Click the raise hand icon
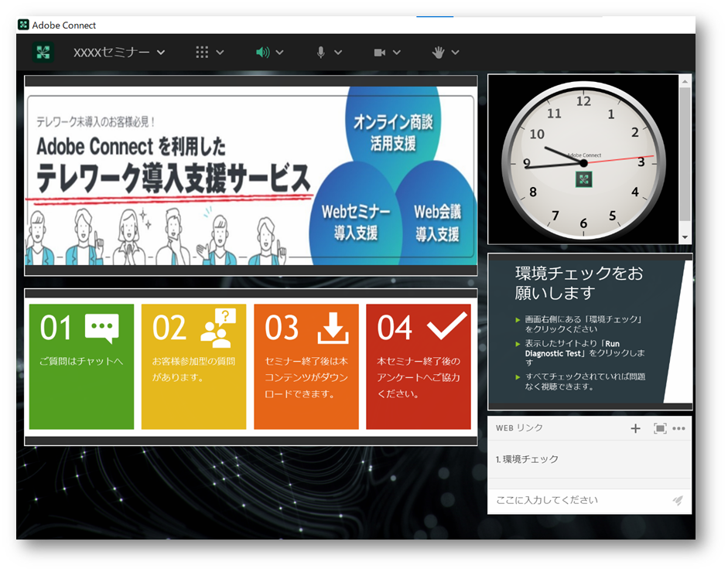The image size is (728, 572). point(438,53)
